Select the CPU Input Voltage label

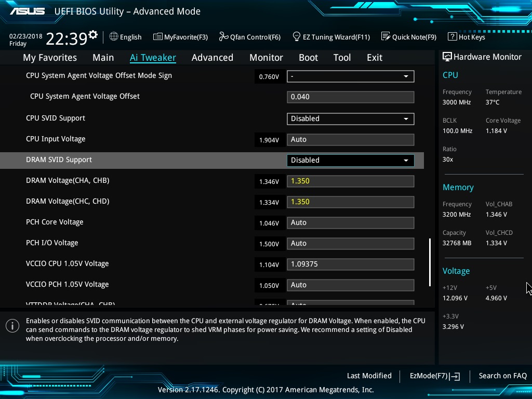coord(56,139)
